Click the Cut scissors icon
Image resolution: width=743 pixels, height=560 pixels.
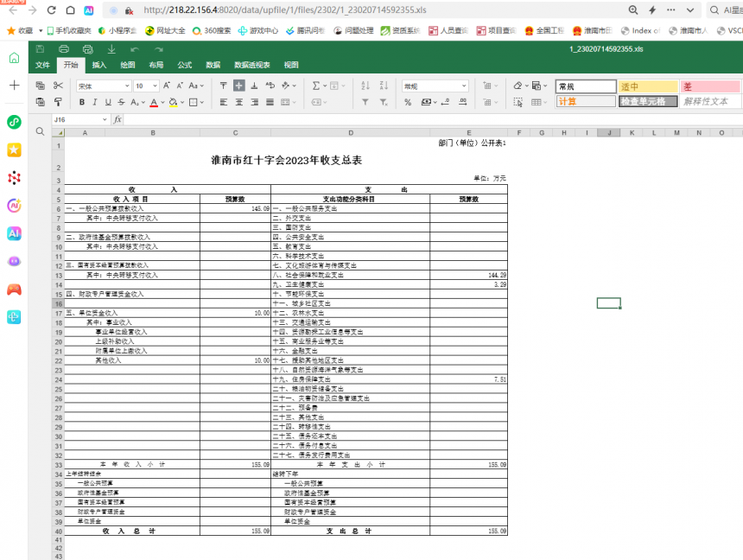click(58, 86)
